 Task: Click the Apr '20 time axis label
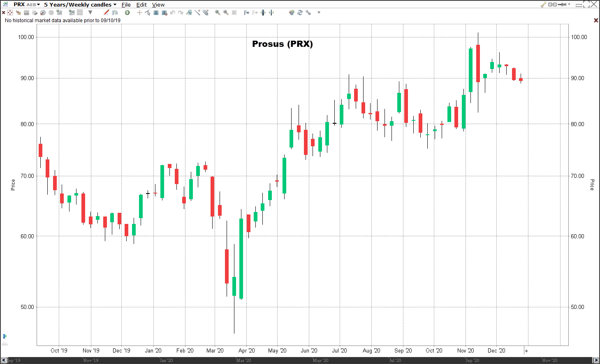pos(247,350)
